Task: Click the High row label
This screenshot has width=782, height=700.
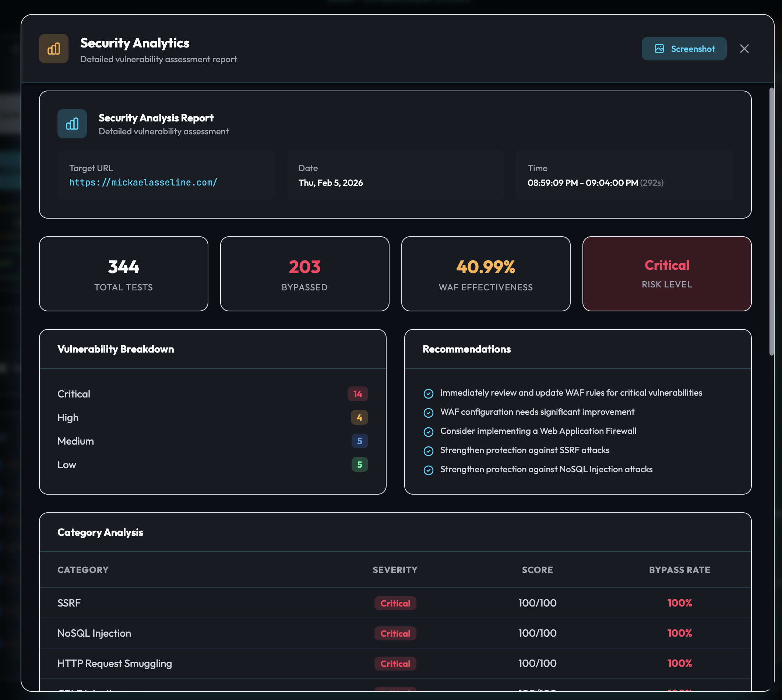Action: pyautogui.click(x=68, y=418)
